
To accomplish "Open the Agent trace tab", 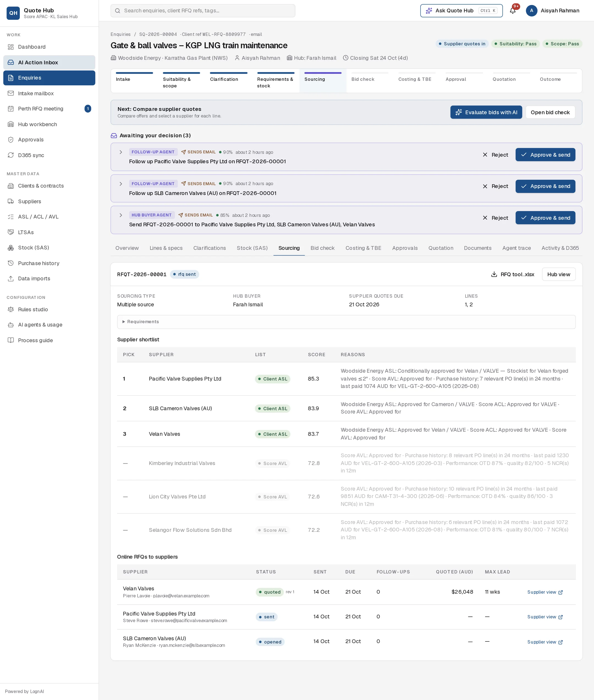I will [516, 248].
